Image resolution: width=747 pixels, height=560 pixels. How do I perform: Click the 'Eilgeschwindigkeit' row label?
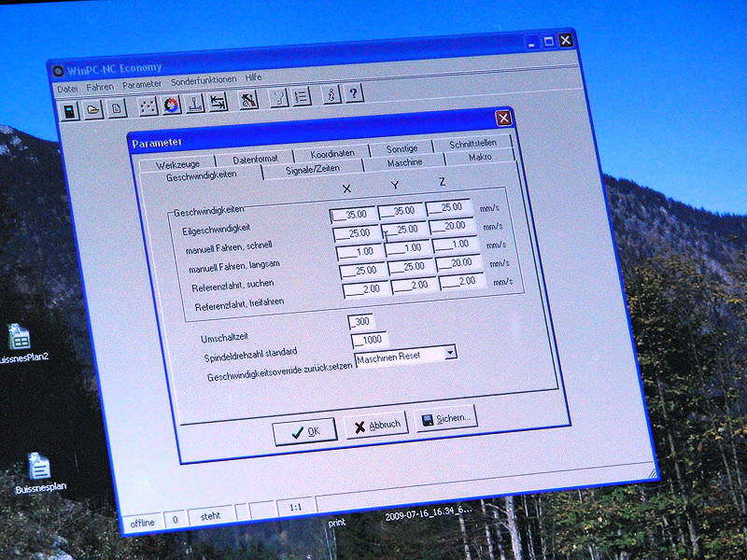pyautogui.click(x=216, y=230)
